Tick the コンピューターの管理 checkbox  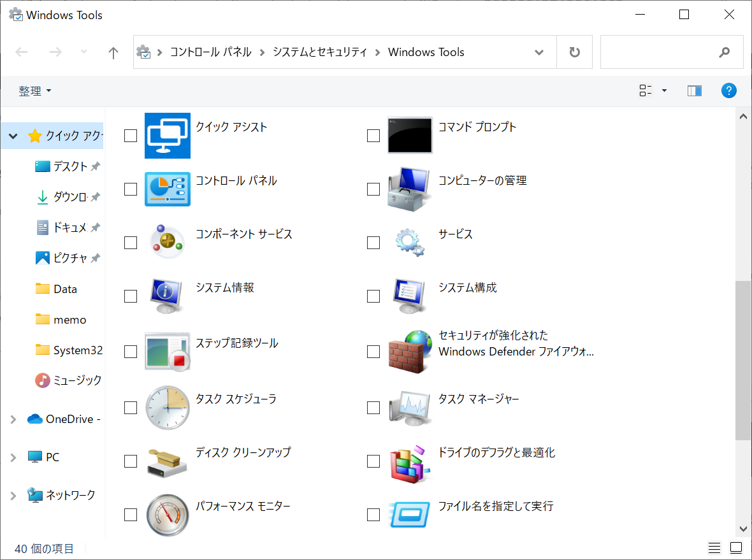coord(373,189)
